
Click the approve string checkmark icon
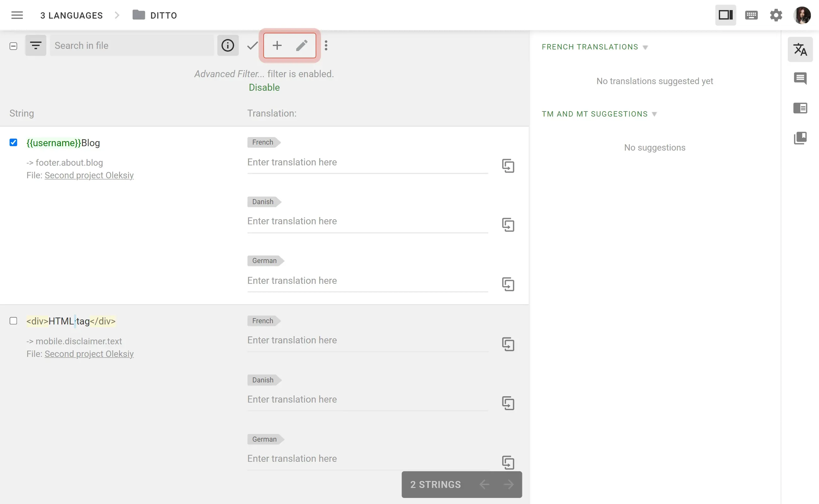pos(253,46)
